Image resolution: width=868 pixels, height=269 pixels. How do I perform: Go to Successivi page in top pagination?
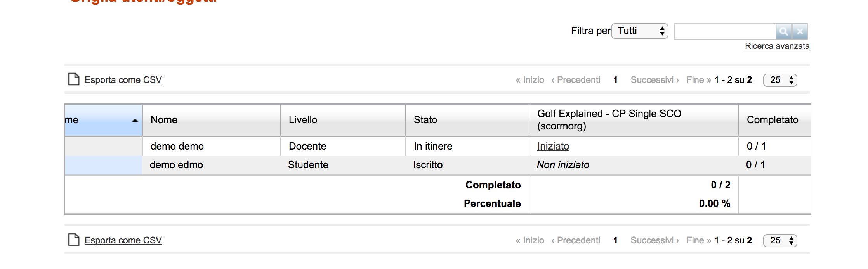(x=654, y=80)
